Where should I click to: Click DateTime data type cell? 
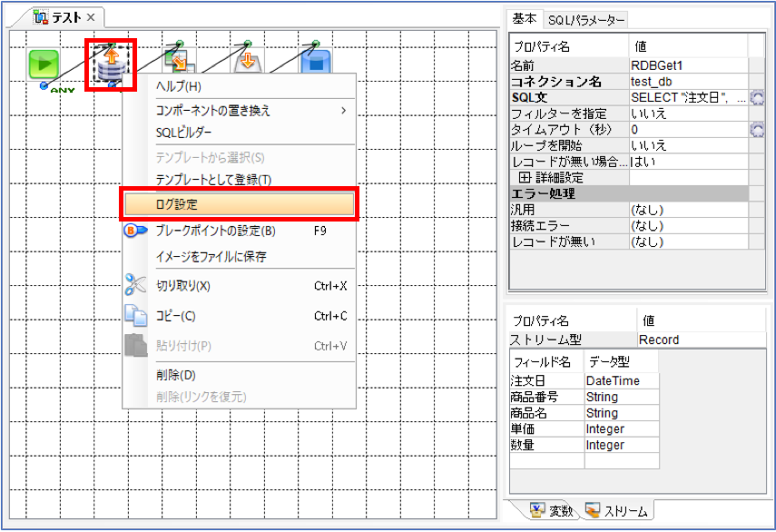[x=622, y=380]
